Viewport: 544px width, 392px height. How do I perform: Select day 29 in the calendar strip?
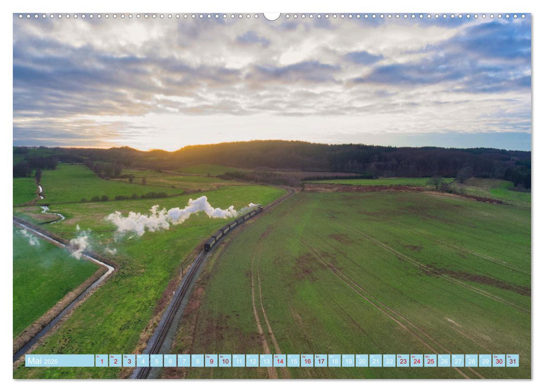pyautogui.click(x=485, y=361)
